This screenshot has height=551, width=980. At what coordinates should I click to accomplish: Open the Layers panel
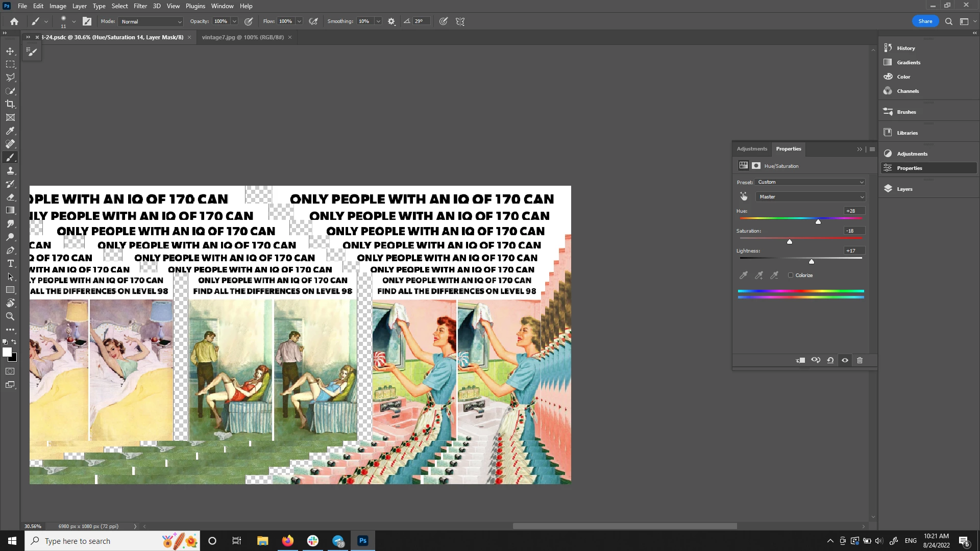tap(904, 189)
